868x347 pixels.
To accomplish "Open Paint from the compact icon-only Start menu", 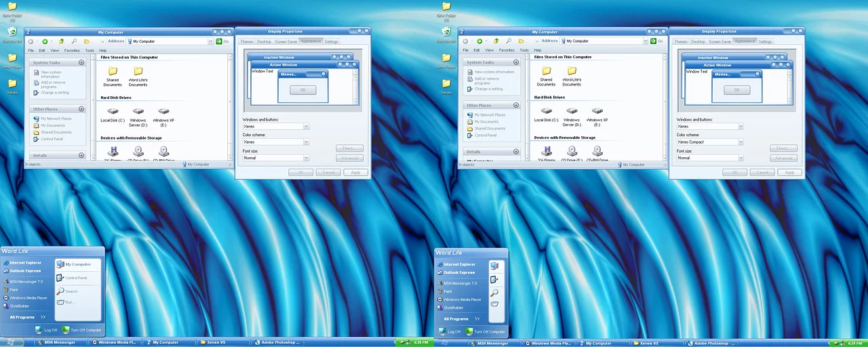I will pos(448,291).
